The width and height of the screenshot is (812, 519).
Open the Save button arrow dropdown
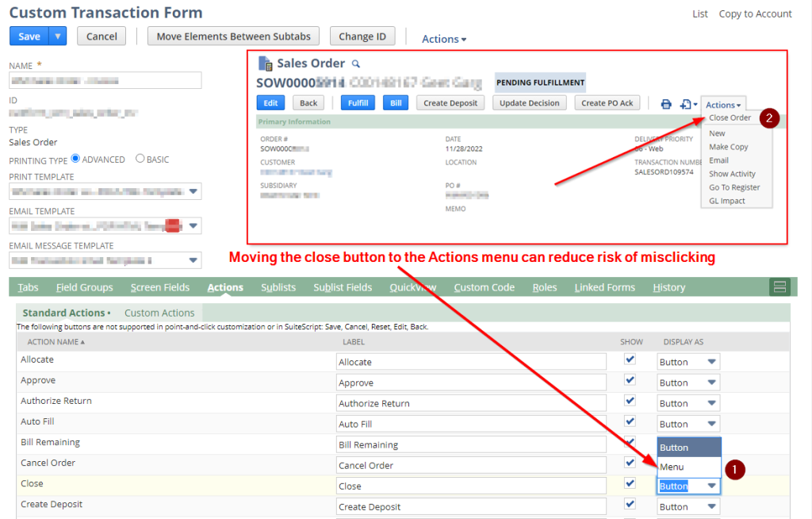57,37
